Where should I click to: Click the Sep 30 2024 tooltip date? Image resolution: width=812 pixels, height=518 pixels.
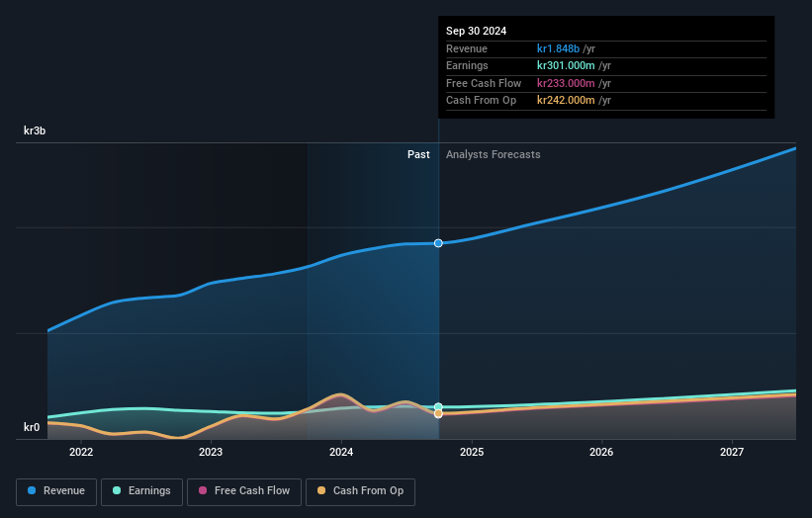pyautogui.click(x=477, y=31)
